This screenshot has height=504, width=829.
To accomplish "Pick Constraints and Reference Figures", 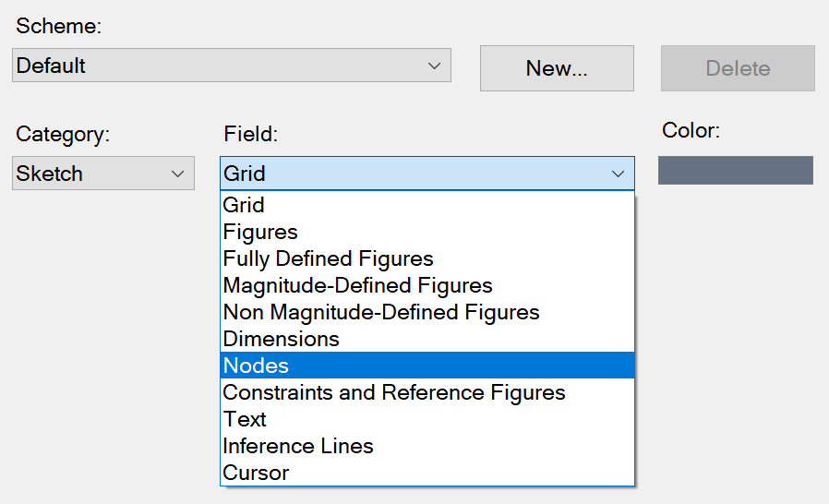I will point(393,392).
